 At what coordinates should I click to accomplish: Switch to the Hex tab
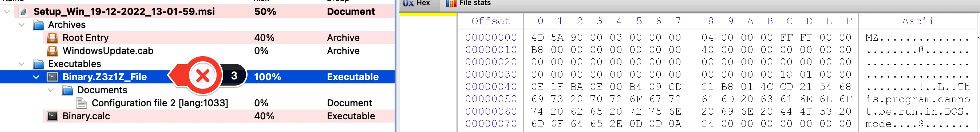pyautogui.click(x=416, y=3)
